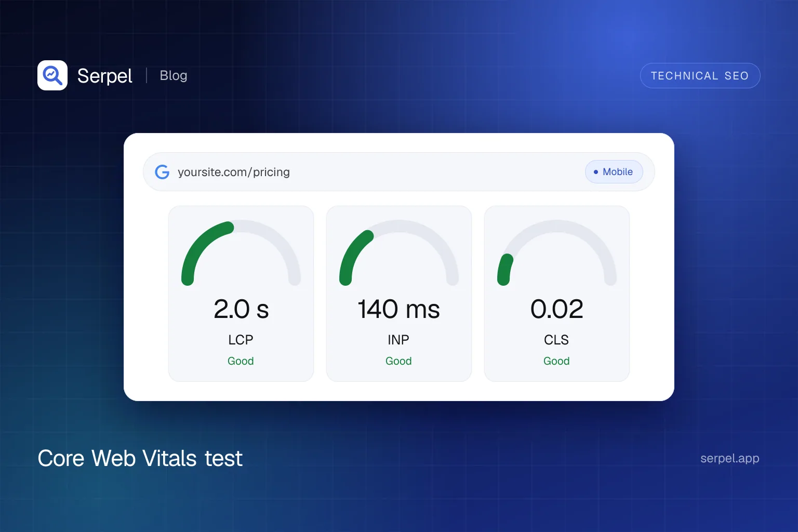
Task: Click the Google G icon
Action: [x=162, y=172]
